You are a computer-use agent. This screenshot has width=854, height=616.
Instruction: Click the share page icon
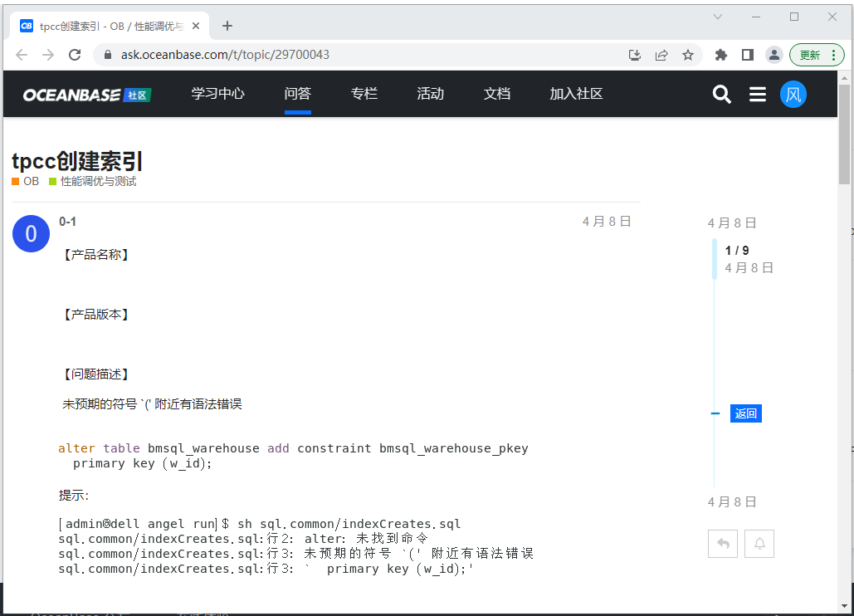(x=661, y=55)
